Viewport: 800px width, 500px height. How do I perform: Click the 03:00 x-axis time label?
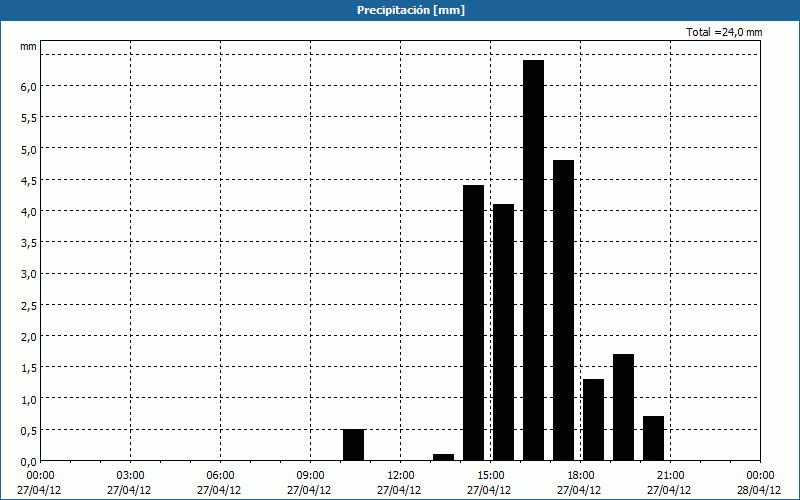tap(130, 476)
